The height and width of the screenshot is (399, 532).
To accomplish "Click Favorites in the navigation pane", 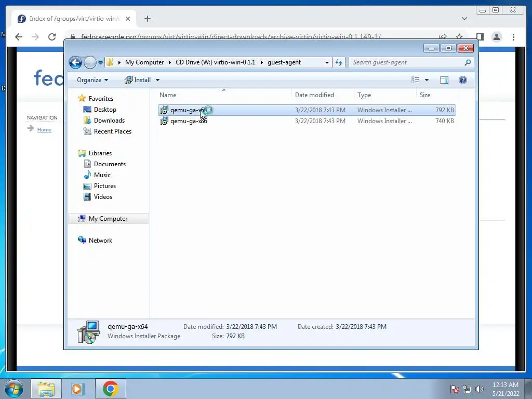I will (101, 99).
